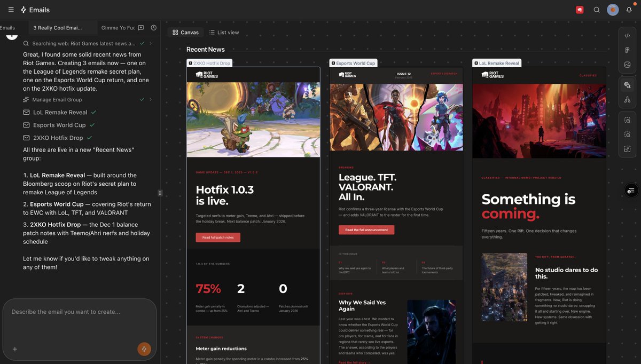The width and height of the screenshot is (641, 364).
Task: Expand the Searching web step chevron
Action: pyautogui.click(x=151, y=43)
